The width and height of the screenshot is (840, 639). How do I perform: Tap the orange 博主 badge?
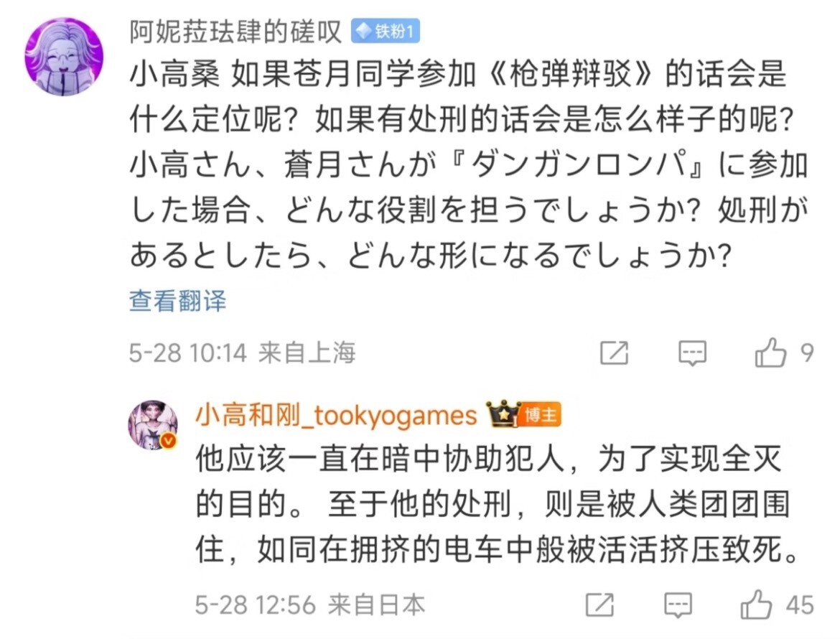[x=540, y=414]
